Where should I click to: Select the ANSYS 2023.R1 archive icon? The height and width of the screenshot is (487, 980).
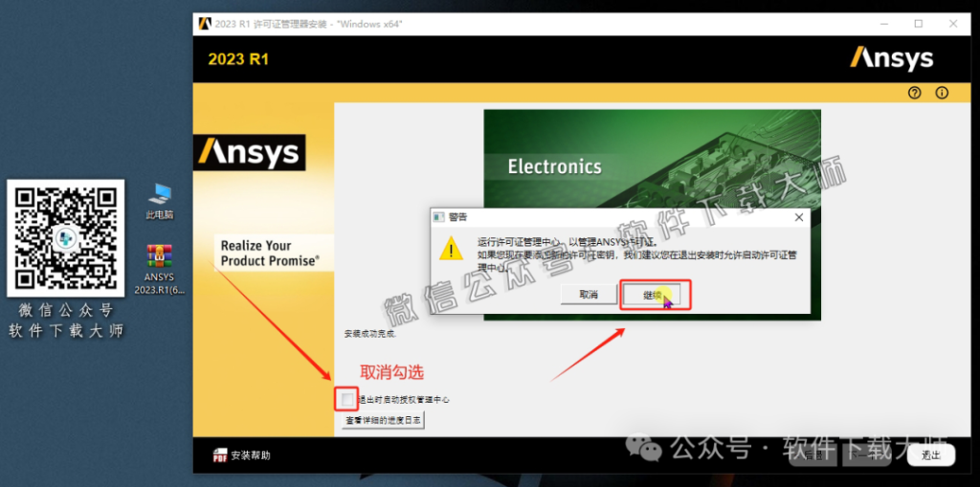[x=160, y=270]
